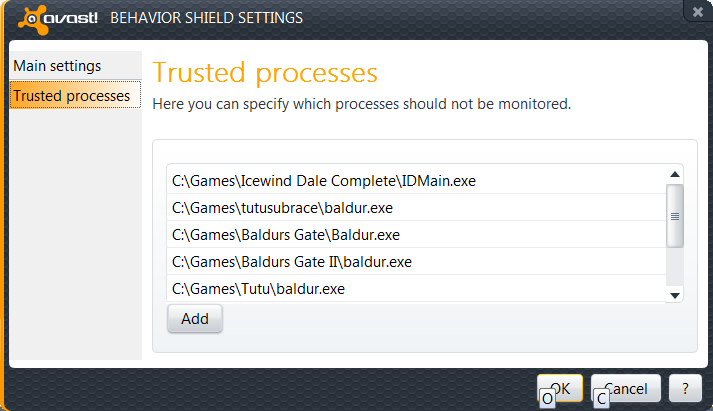Open help with the question mark button
This screenshot has width=713, height=411.
tap(685, 389)
